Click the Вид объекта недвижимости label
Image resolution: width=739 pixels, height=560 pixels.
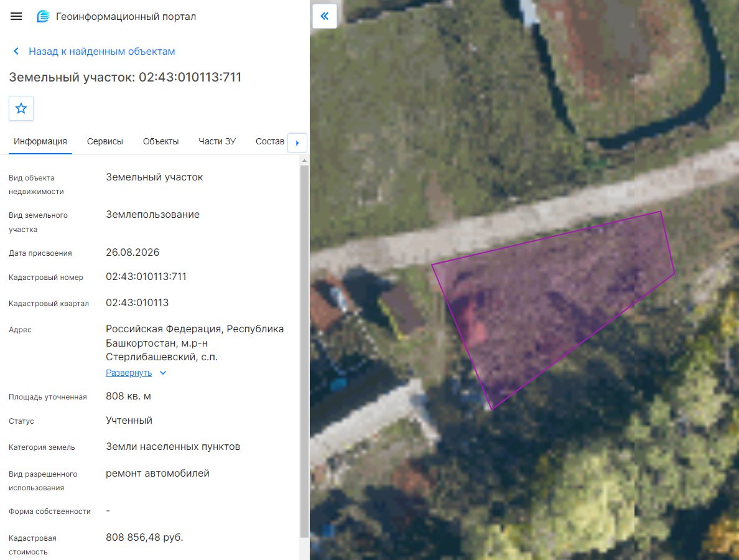(36, 185)
